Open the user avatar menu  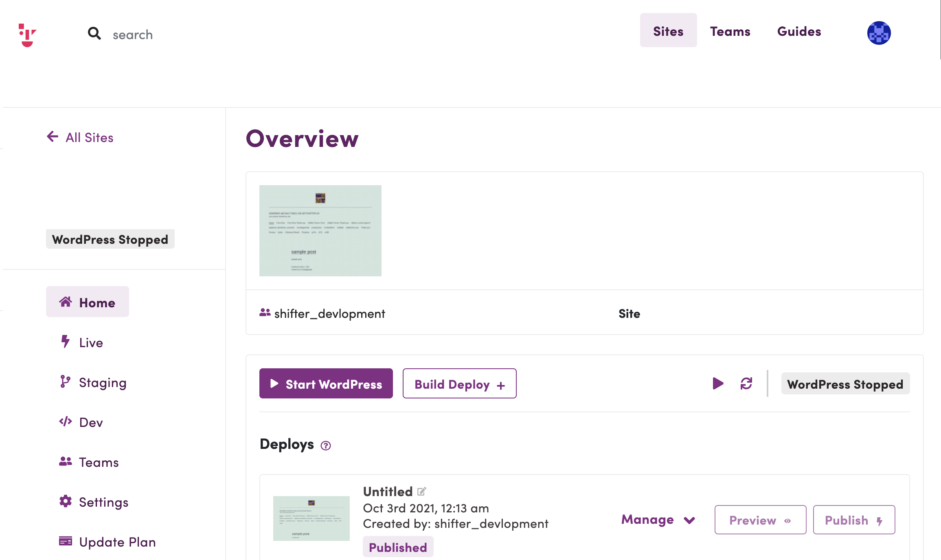(879, 33)
